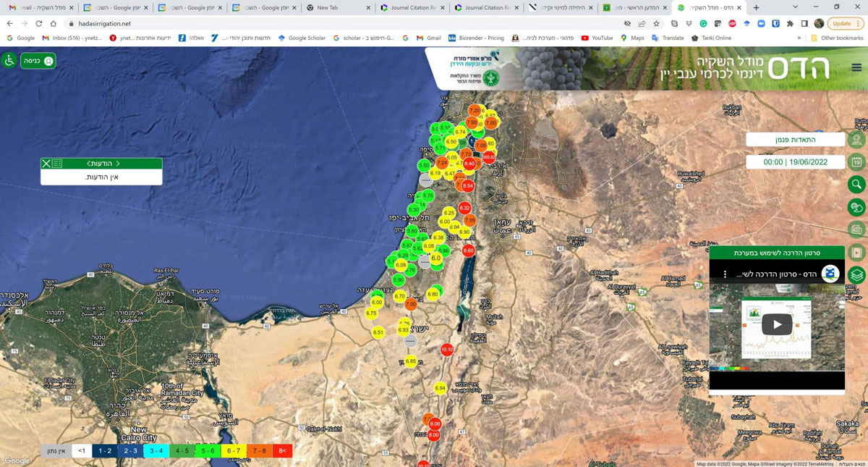Click the magnifier search icon in the sidebar

[856, 185]
